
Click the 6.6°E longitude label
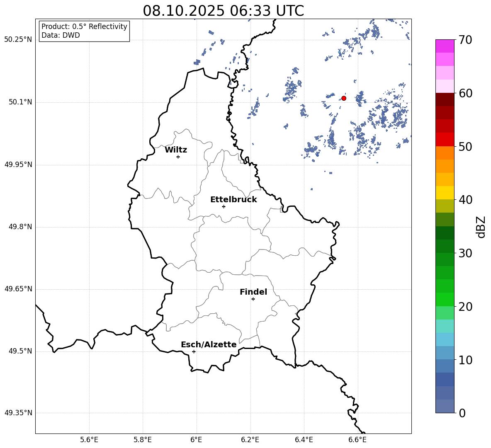pos(357,440)
